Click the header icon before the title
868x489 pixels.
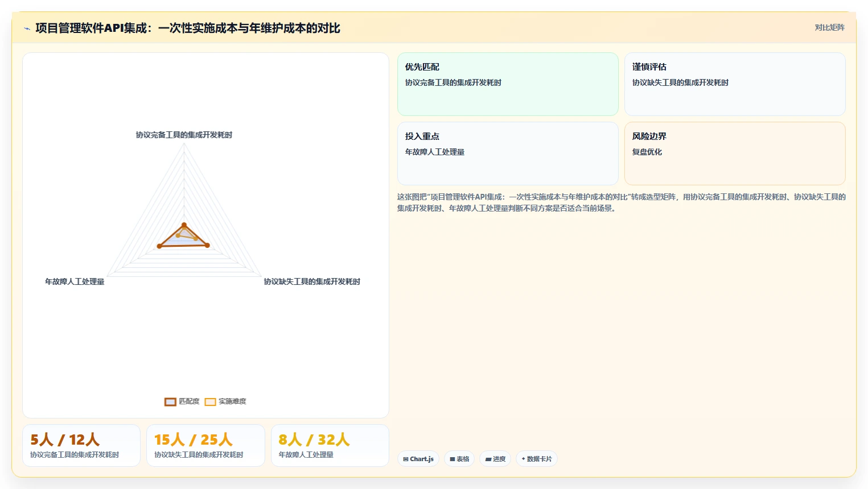click(27, 28)
